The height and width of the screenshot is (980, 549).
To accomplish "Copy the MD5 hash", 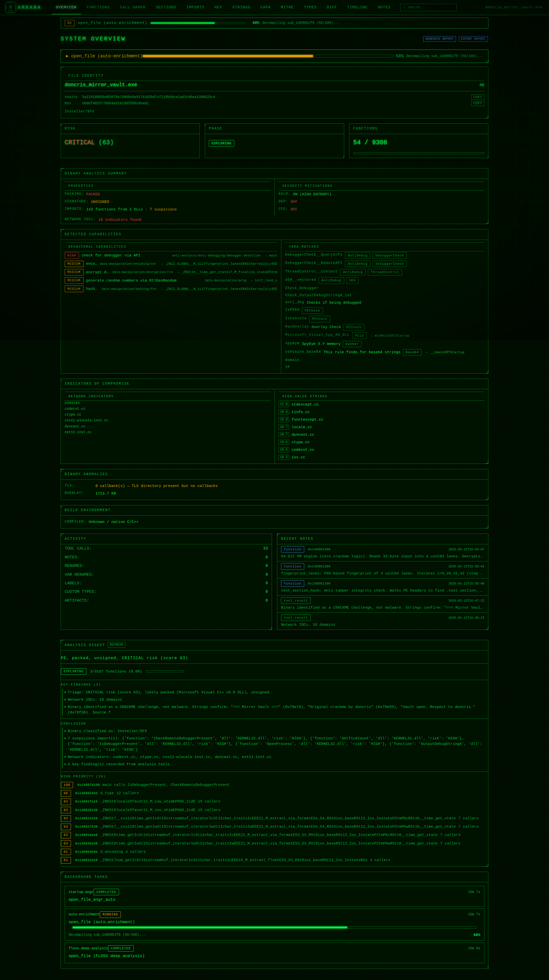I will tap(478, 104).
